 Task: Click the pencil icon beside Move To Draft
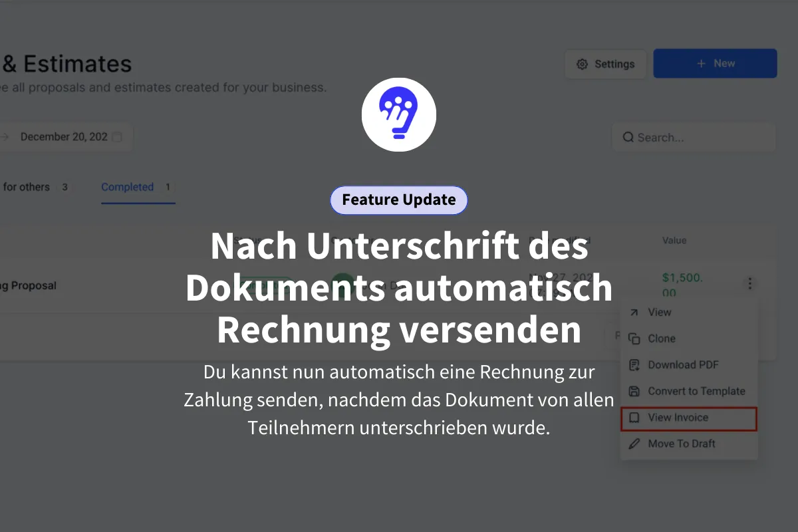tap(634, 444)
